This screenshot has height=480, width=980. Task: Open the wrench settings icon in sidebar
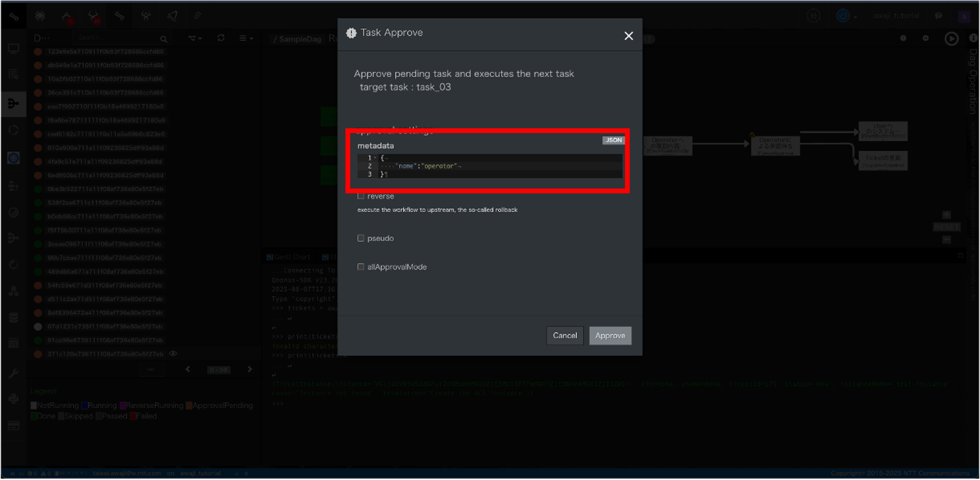coord(14,374)
